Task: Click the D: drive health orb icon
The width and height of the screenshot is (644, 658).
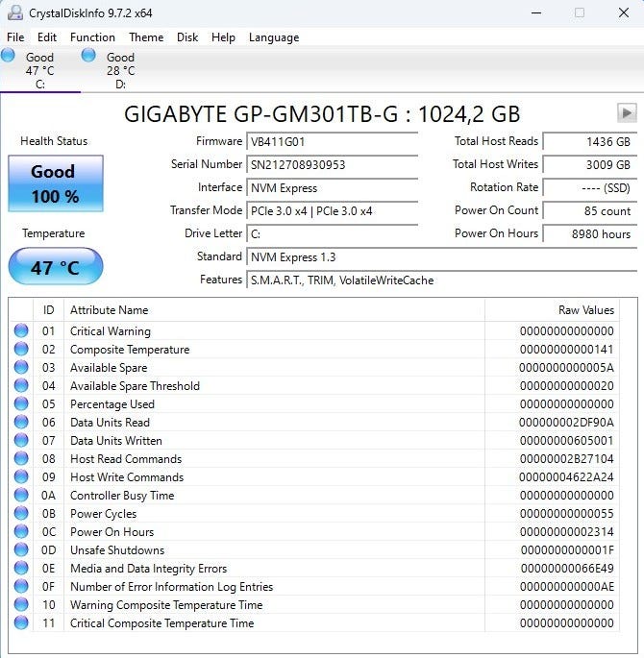Action: [89, 56]
